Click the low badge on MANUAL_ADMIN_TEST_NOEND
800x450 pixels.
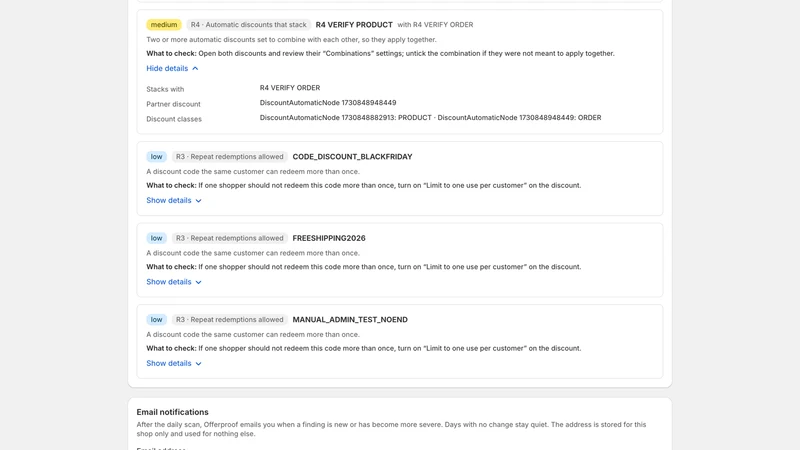156,319
